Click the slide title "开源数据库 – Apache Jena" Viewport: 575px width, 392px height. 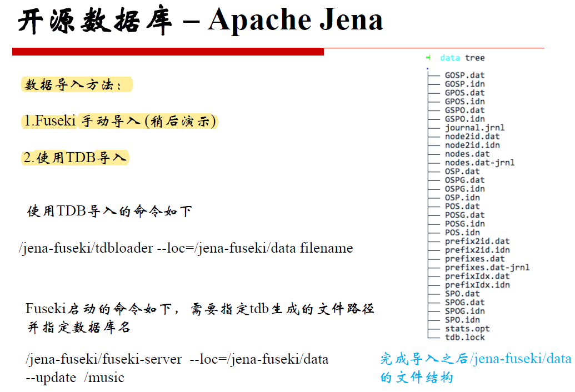pyautogui.click(x=201, y=21)
